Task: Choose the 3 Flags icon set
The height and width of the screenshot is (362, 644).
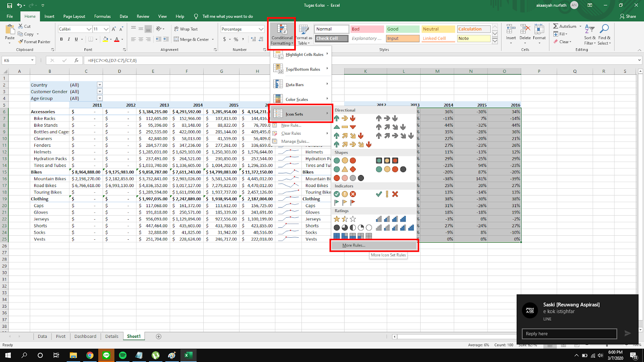Action: tap(345, 202)
